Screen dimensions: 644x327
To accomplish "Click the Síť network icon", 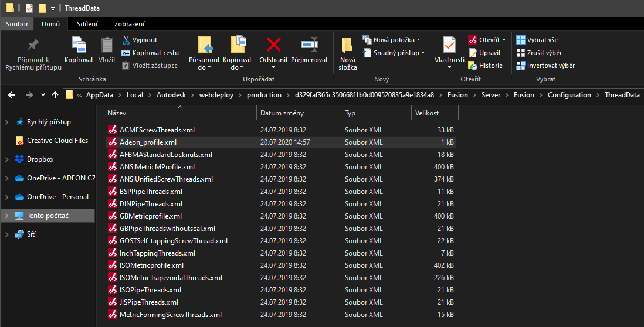I will click(19, 234).
